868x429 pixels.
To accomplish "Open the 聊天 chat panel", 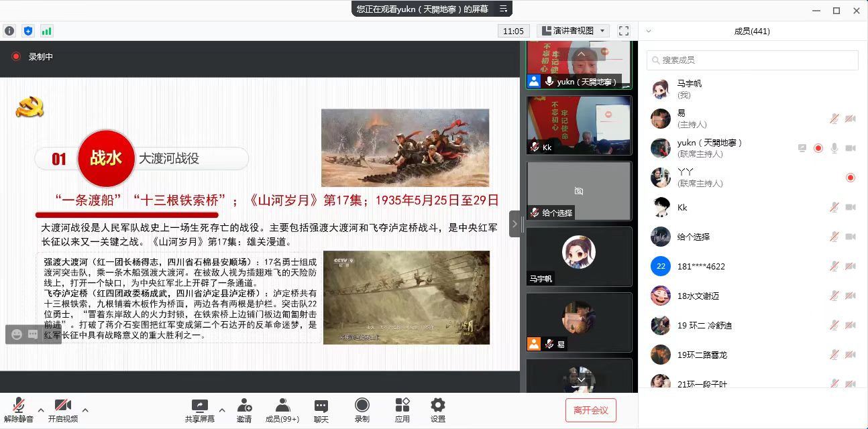I will pyautogui.click(x=321, y=410).
